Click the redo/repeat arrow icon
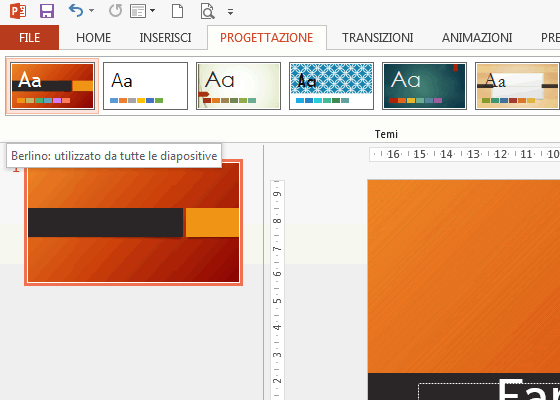 (x=115, y=11)
